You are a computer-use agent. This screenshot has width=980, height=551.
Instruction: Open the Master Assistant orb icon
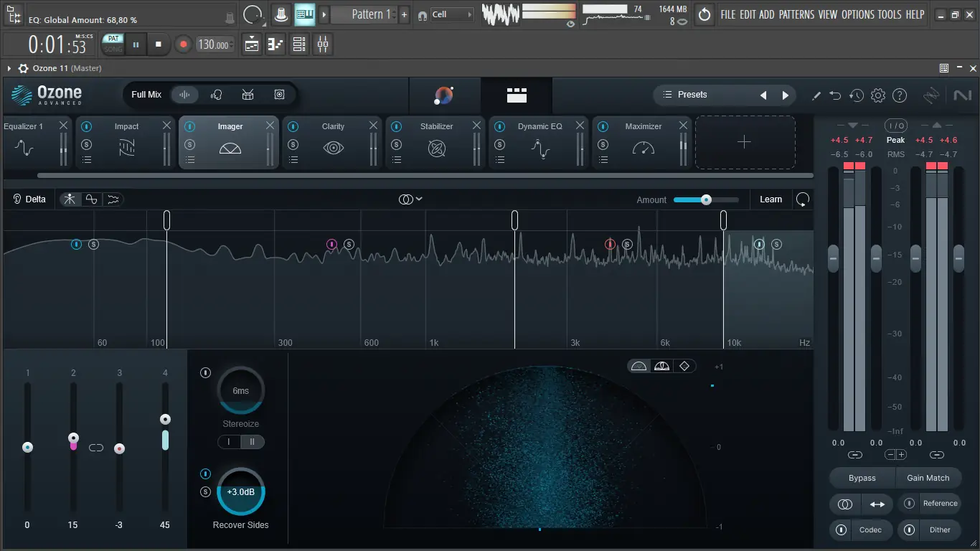click(x=444, y=95)
